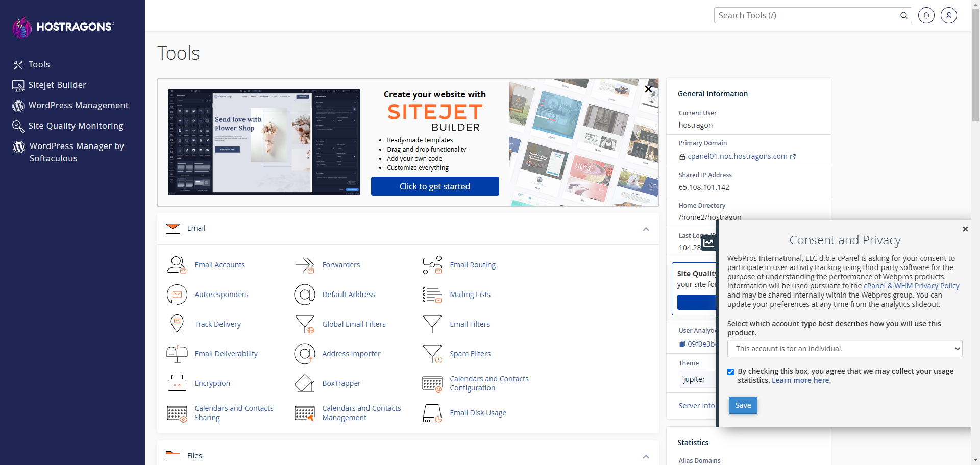Click the Save button in consent dialog

click(743, 405)
